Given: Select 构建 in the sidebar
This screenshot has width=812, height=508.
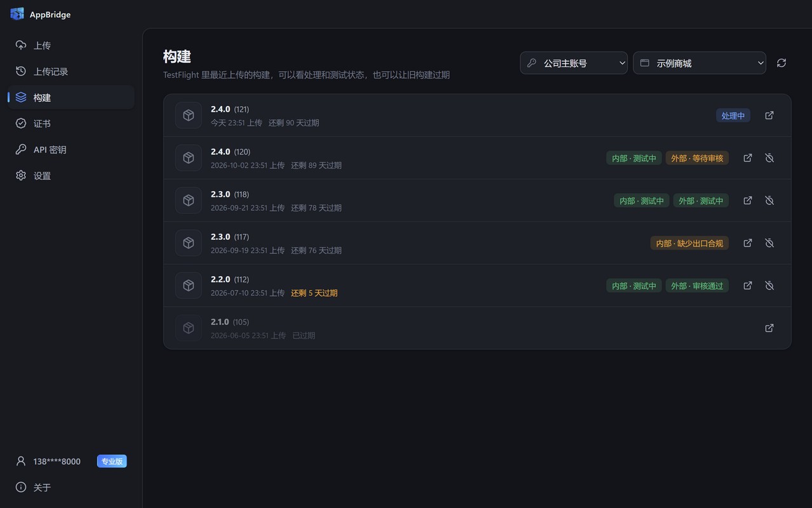Looking at the screenshot, I should 71,98.
